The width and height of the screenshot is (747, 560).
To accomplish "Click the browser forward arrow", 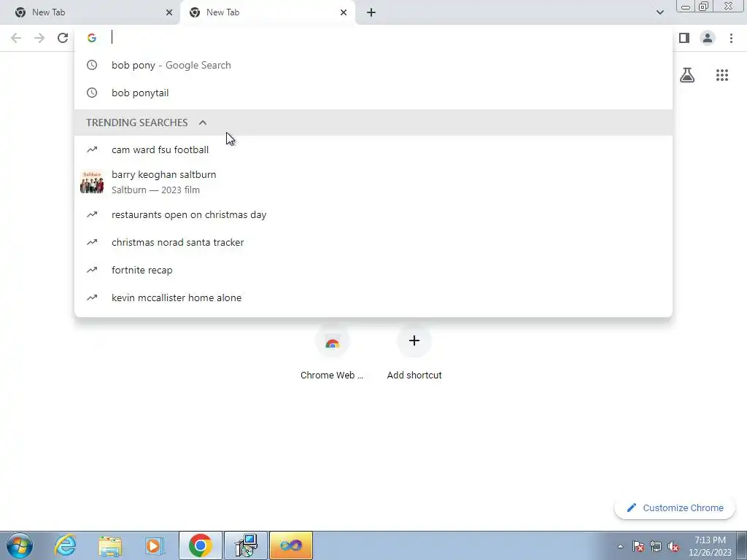I will point(39,38).
